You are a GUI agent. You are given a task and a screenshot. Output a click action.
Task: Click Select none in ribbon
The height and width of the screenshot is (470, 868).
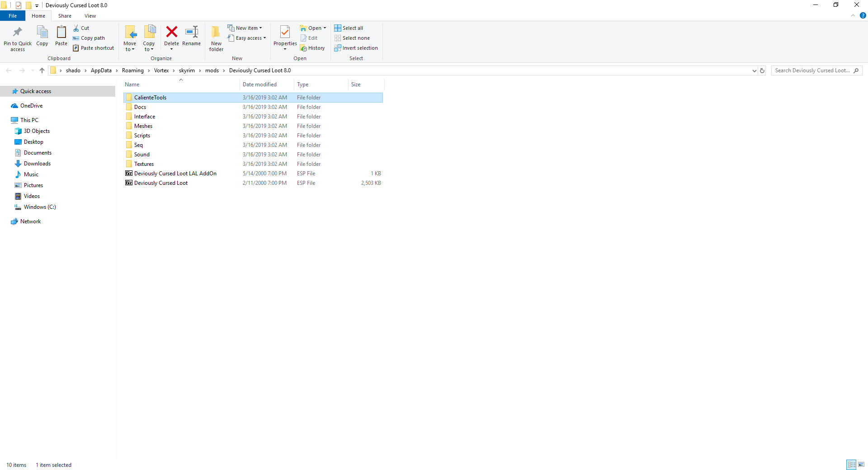pos(352,38)
